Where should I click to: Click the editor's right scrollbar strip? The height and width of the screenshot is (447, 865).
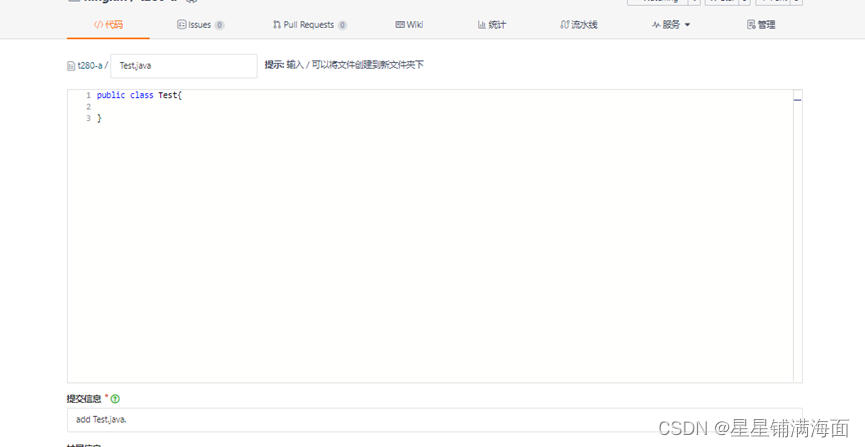[x=798, y=236]
